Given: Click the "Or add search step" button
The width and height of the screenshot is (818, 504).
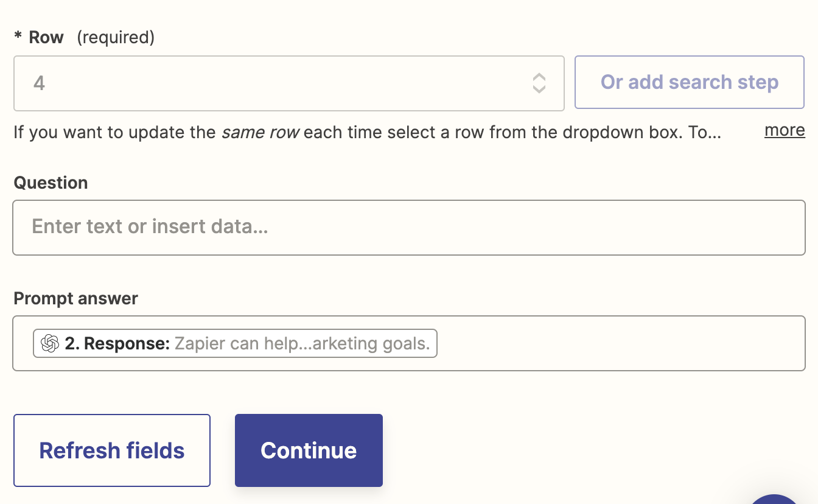Looking at the screenshot, I should coord(690,82).
